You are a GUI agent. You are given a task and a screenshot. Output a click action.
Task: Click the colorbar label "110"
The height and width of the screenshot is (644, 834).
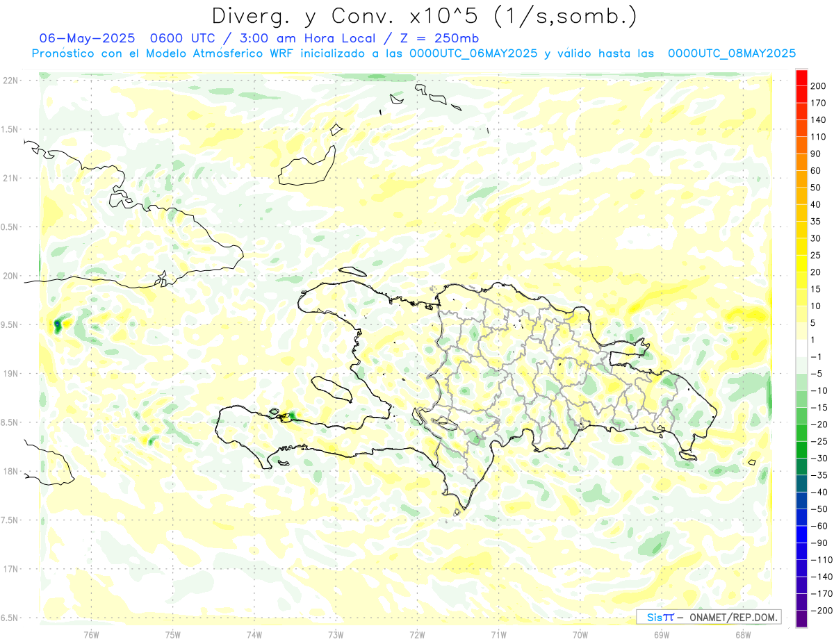(x=819, y=137)
